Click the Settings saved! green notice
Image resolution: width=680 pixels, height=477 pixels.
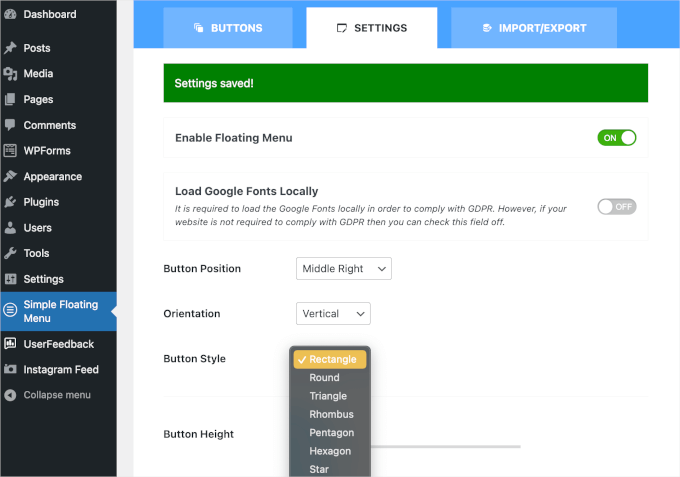click(405, 83)
